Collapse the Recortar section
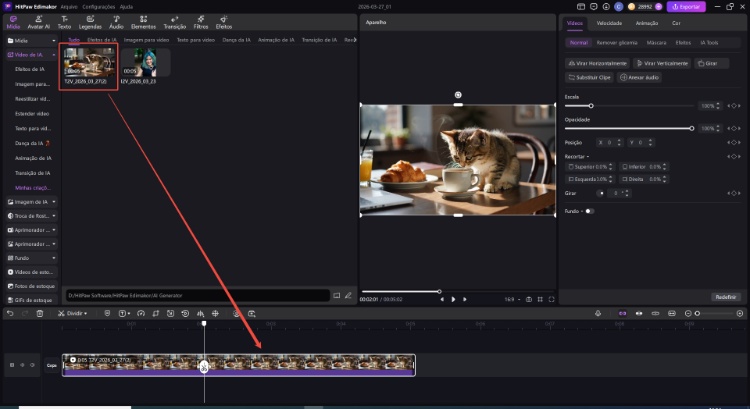Viewport: 750px width, 409px height. coord(588,157)
